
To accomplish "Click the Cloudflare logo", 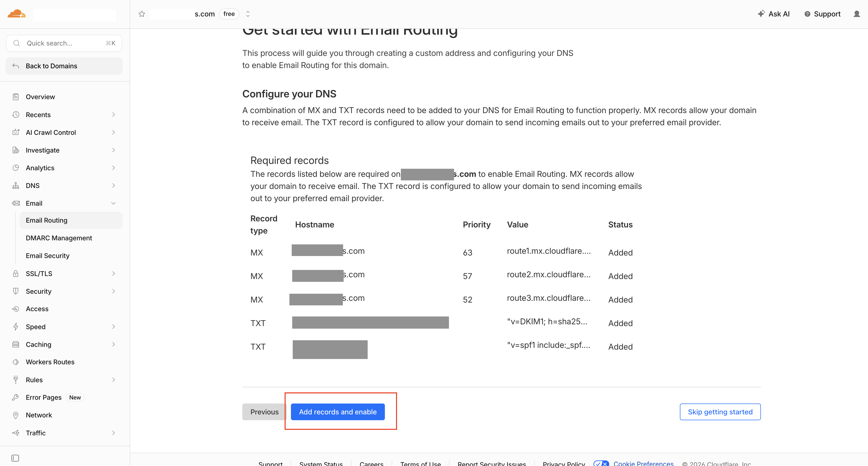I will click(x=16, y=14).
